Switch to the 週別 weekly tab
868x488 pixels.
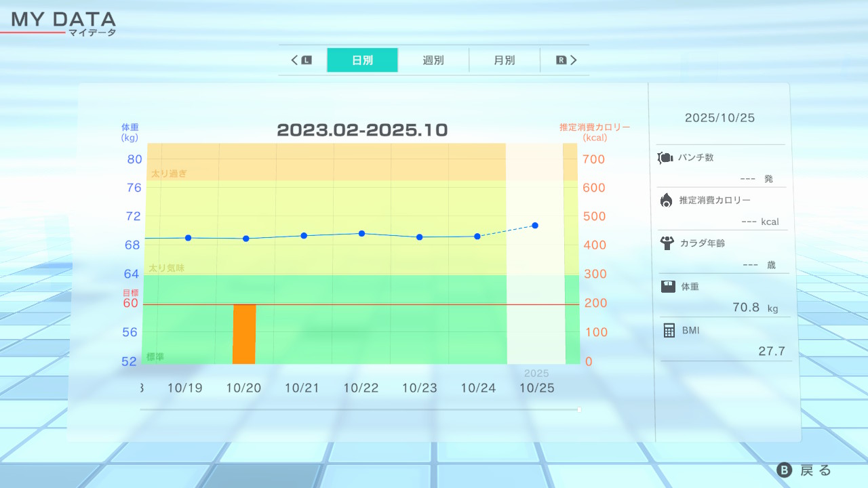(x=433, y=60)
